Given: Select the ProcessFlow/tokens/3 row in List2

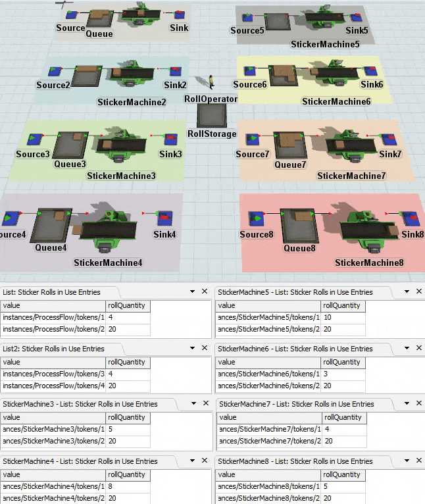Looking at the screenshot, I should (x=53, y=374).
